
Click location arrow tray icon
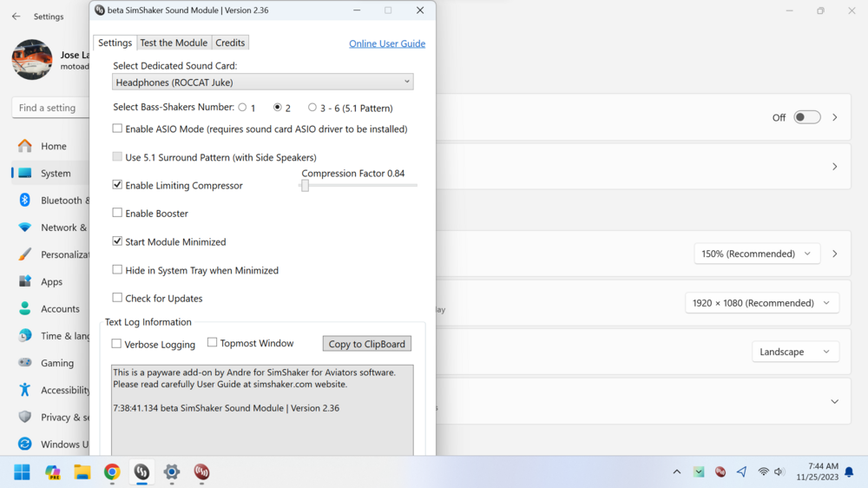point(742,472)
